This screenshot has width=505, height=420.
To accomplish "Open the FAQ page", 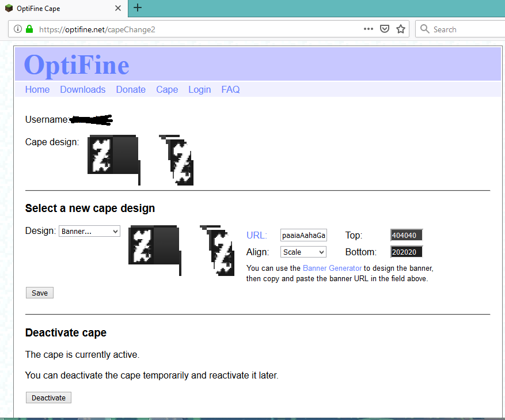I will (230, 90).
